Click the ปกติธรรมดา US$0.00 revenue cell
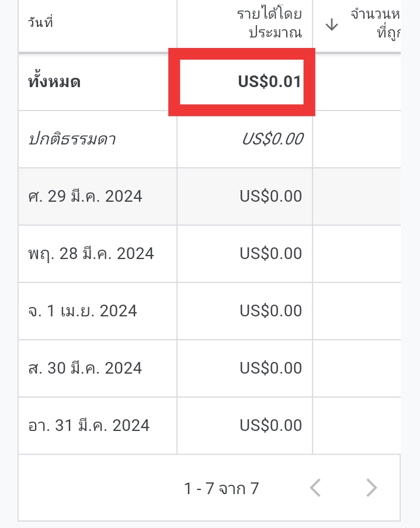Image resolution: width=420 pixels, height=528 pixels. [x=272, y=139]
